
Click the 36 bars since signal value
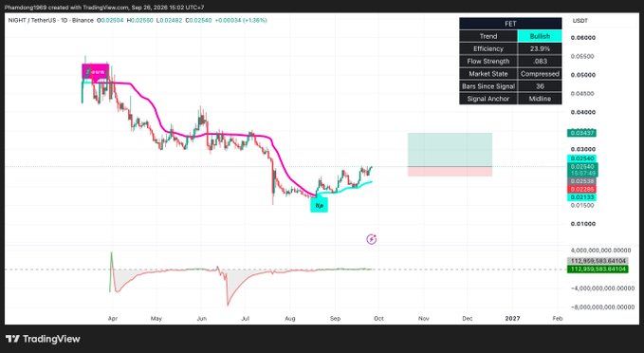(540, 86)
